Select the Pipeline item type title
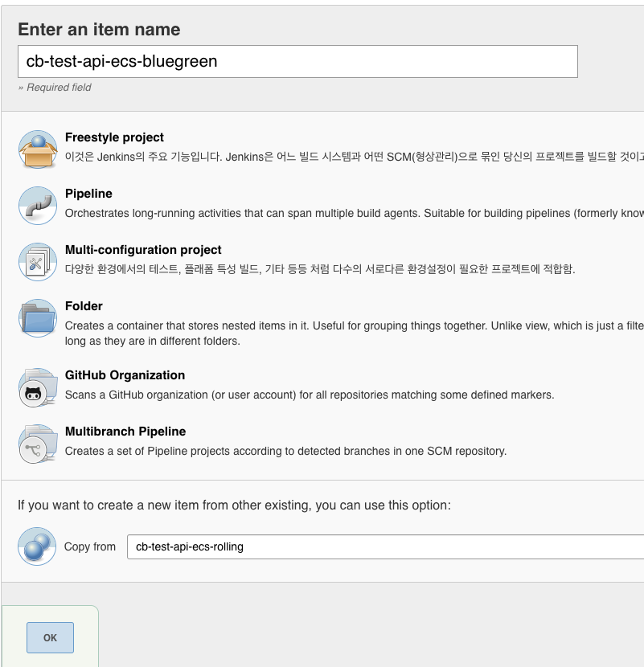The width and height of the screenshot is (644, 667). point(88,194)
